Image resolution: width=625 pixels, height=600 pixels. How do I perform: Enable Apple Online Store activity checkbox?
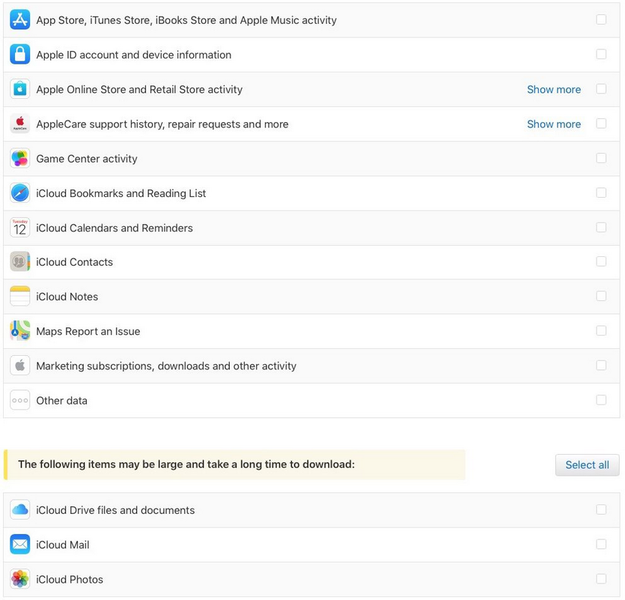(x=601, y=89)
